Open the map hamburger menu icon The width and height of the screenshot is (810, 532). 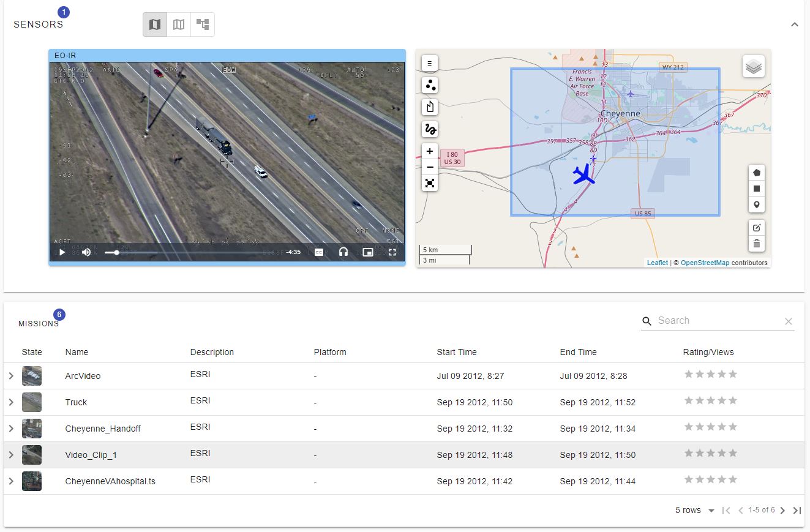429,63
